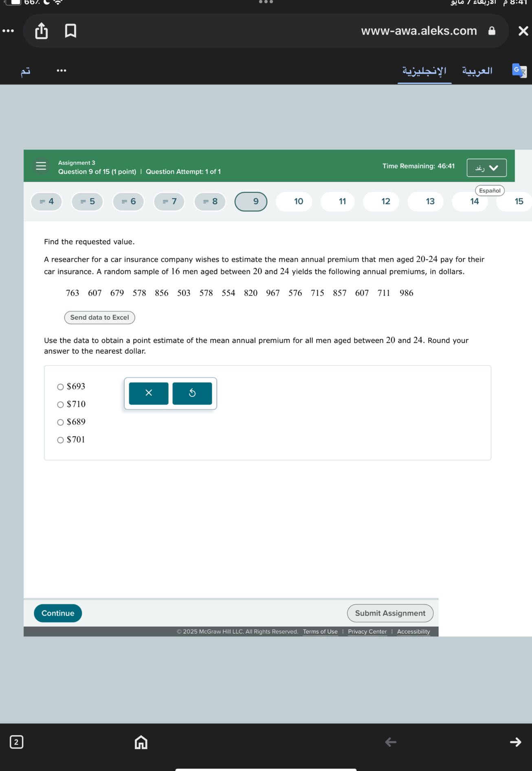Viewport: 532px width, 771px height.
Task: Go to question 15
Action: point(515,201)
